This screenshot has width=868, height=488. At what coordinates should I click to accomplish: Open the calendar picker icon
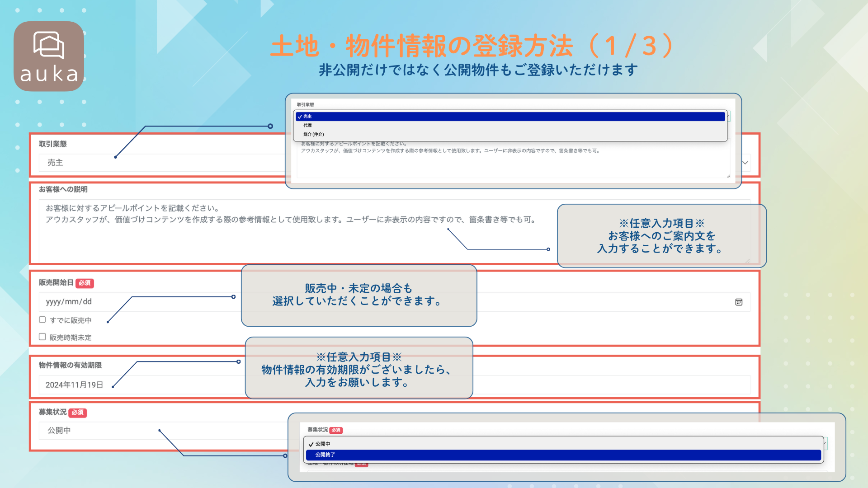739,302
